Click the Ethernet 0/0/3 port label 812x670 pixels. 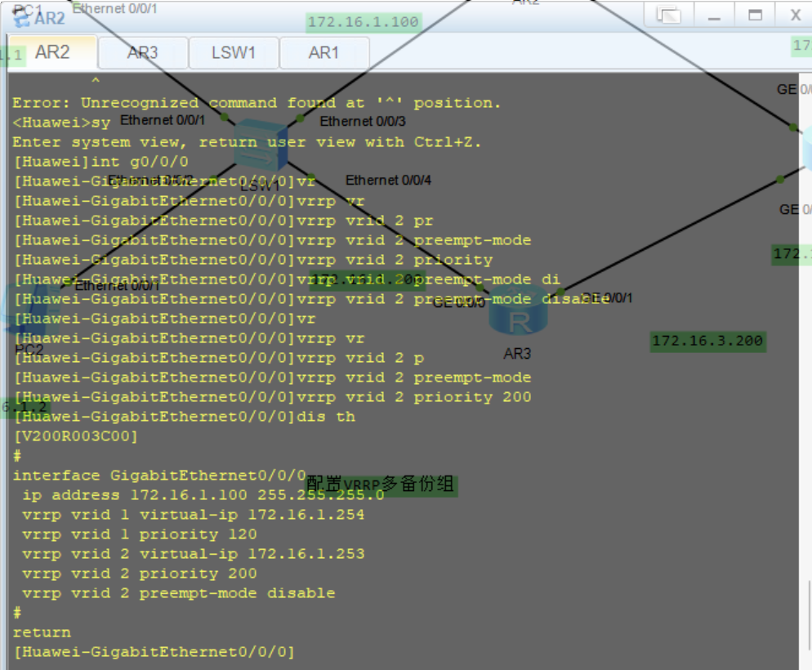tap(363, 121)
